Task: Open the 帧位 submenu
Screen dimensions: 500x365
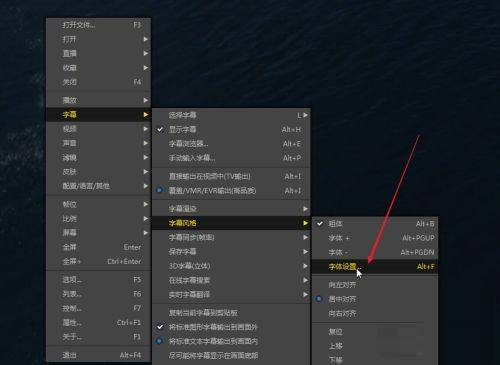Action: click(x=98, y=204)
